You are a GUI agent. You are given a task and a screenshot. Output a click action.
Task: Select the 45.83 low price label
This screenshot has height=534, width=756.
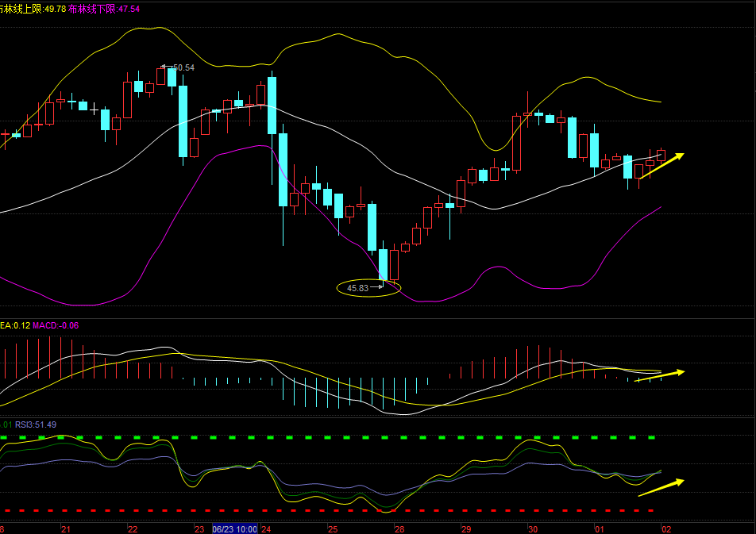[357, 288]
